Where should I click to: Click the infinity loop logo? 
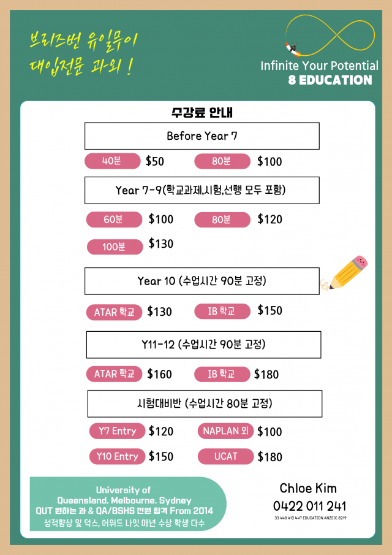pos(331,36)
